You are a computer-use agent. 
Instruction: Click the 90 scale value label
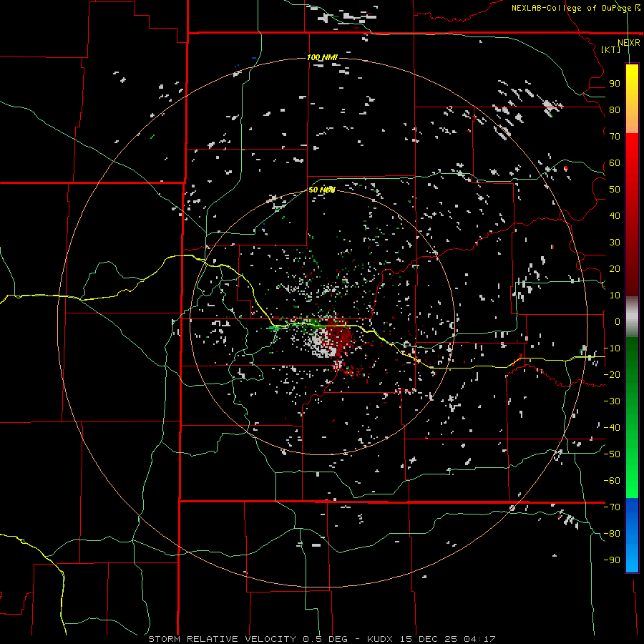coord(615,84)
